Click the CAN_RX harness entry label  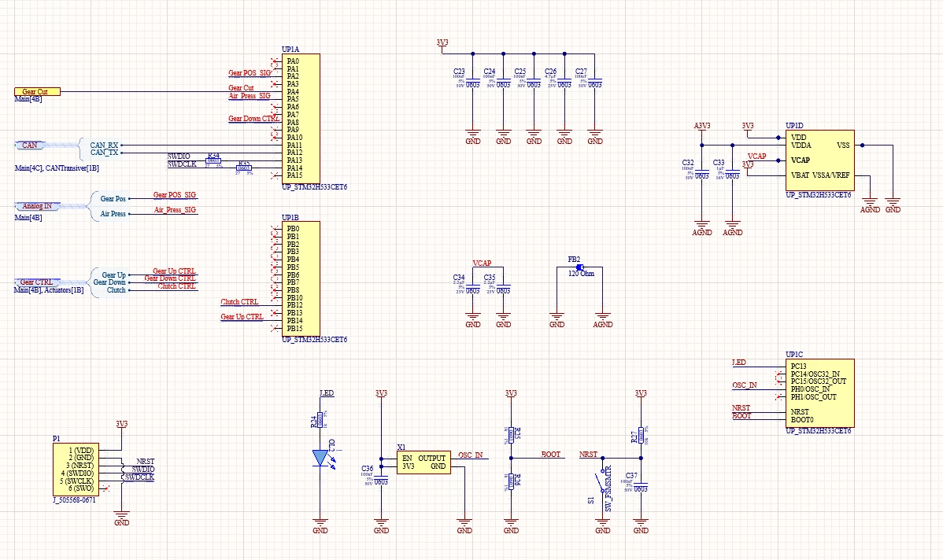104,145
